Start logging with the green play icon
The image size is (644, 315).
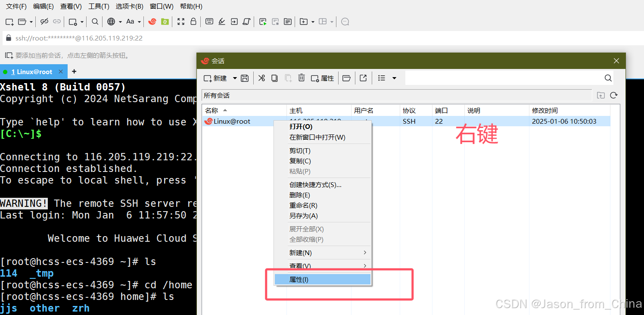click(263, 22)
